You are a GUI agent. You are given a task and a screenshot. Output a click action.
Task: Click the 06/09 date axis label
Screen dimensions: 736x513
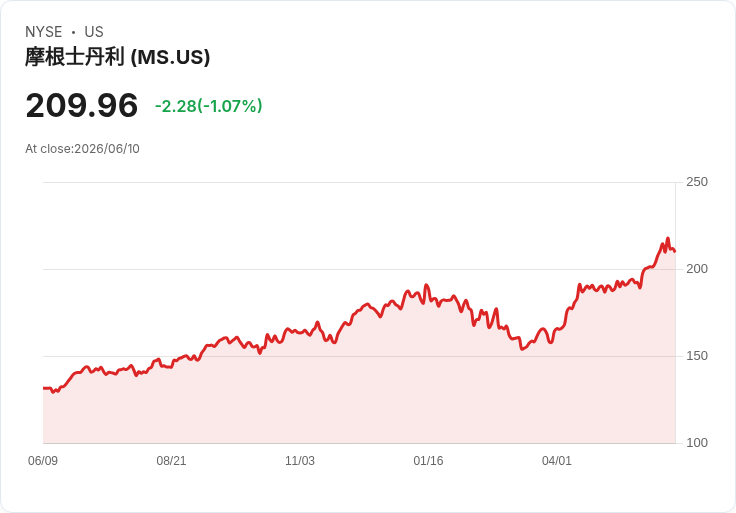[x=43, y=461]
